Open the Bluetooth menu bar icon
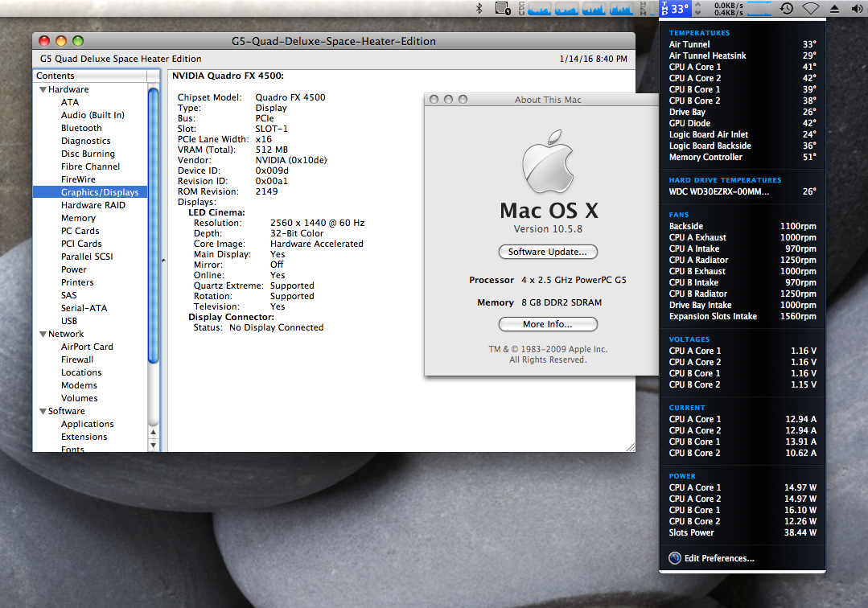Image resolution: width=868 pixels, height=608 pixels. [x=480, y=8]
